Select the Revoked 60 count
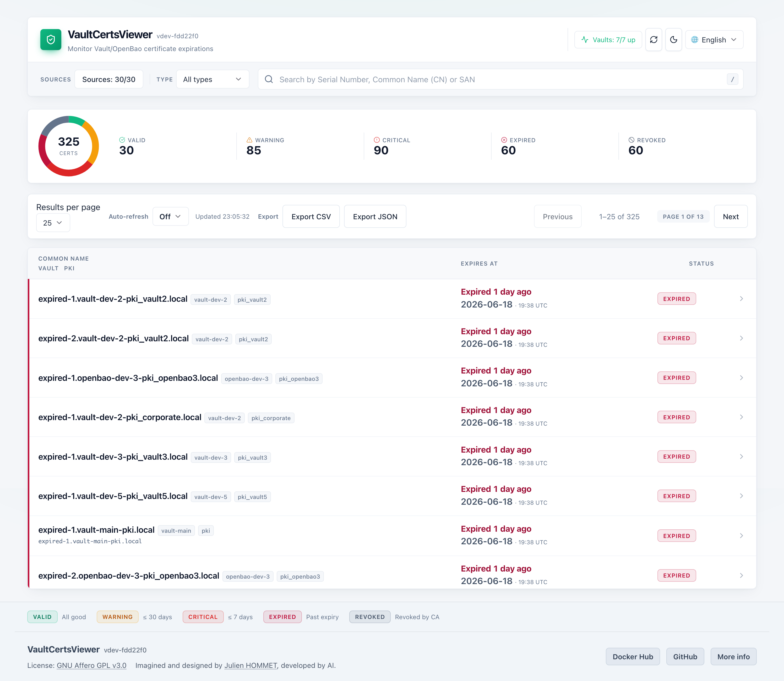 click(636, 151)
